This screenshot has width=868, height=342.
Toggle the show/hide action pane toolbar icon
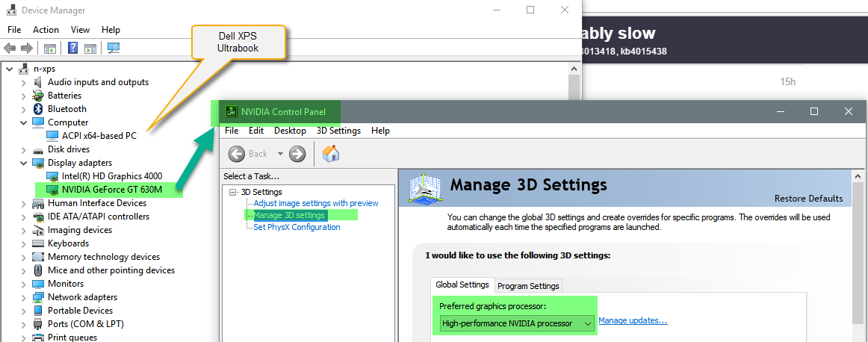click(91, 48)
